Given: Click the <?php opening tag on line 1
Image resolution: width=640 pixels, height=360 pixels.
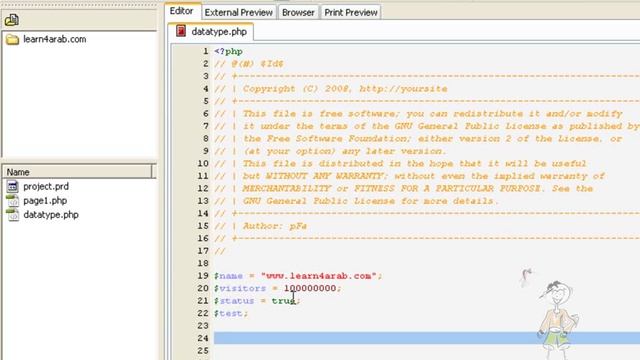Looking at the screenshot, I should [229, 51].
